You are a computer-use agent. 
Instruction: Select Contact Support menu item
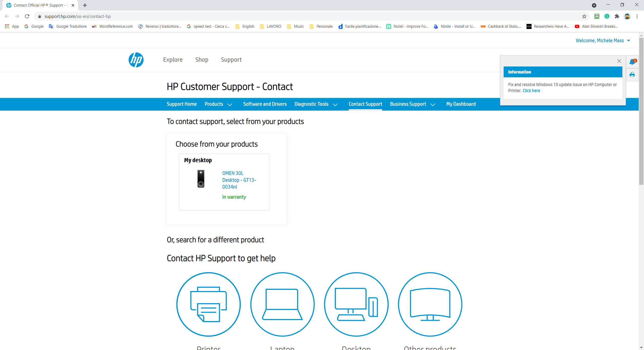coord(366,104)
